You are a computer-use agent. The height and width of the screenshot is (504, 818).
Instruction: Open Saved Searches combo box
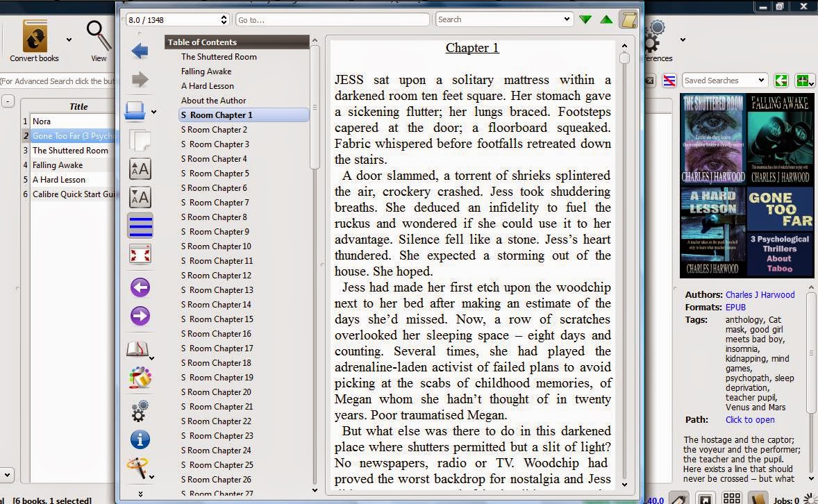pos(725,81)
